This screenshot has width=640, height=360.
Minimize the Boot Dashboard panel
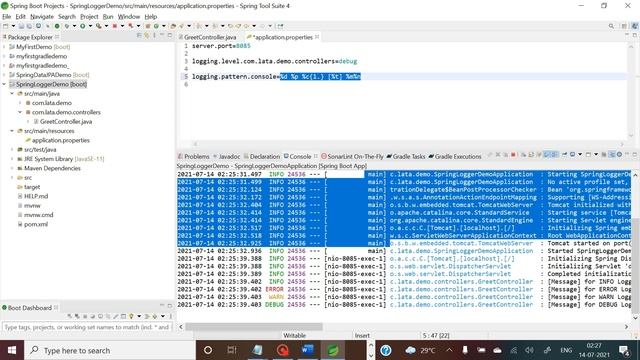162,305
